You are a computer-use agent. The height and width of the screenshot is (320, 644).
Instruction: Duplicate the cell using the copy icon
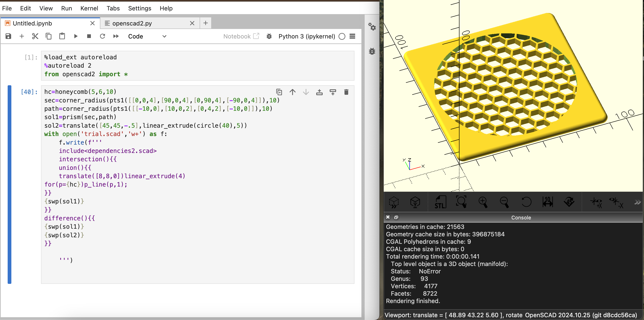point(279,92)
